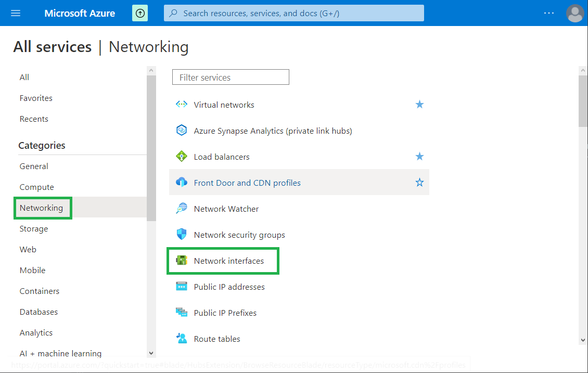
Task: Open Favorites in the sidebar
Action: click(x=36, y=98)
